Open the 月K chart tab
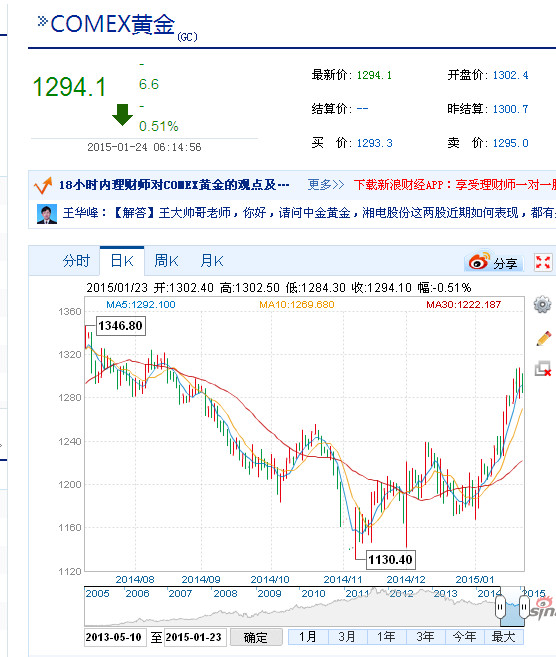Viewport: 556px width, 657px height. click(x=212, y=261)
